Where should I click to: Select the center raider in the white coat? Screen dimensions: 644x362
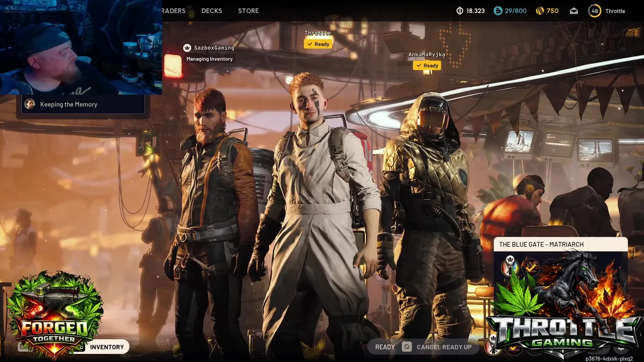tap(316, 216)
